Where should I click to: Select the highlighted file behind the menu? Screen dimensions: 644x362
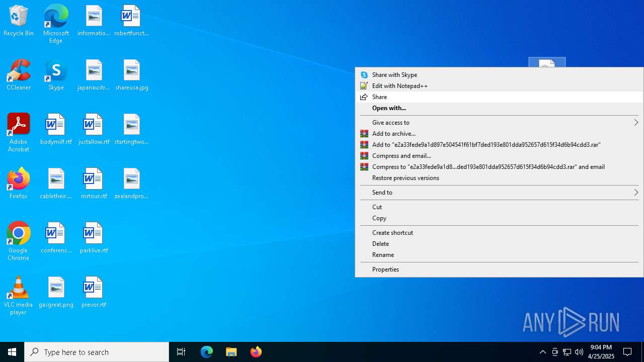(547, 62)
